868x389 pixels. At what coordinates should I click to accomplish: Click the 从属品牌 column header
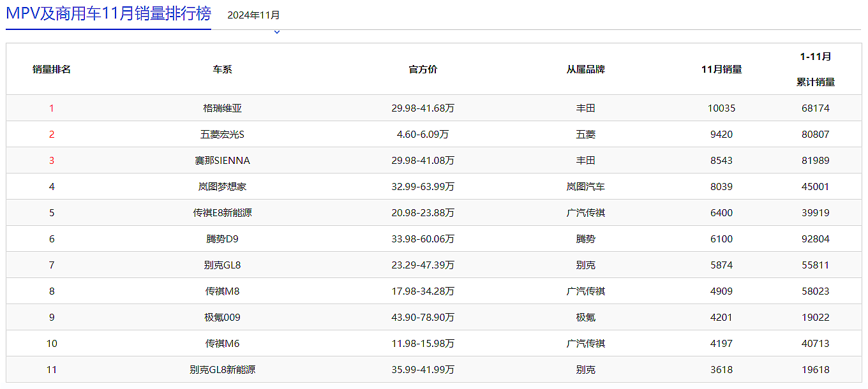(586, 70)
